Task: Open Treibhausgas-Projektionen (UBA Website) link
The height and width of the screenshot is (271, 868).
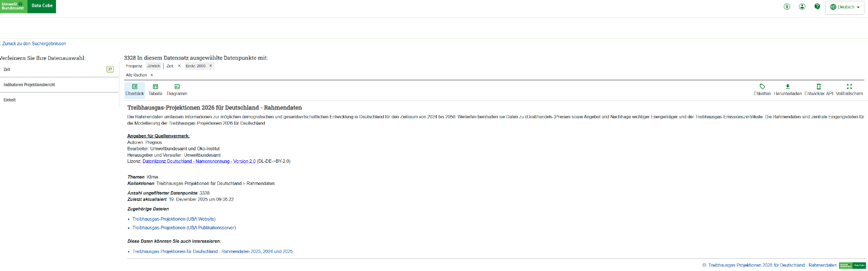Action: (x=174, y=219)
